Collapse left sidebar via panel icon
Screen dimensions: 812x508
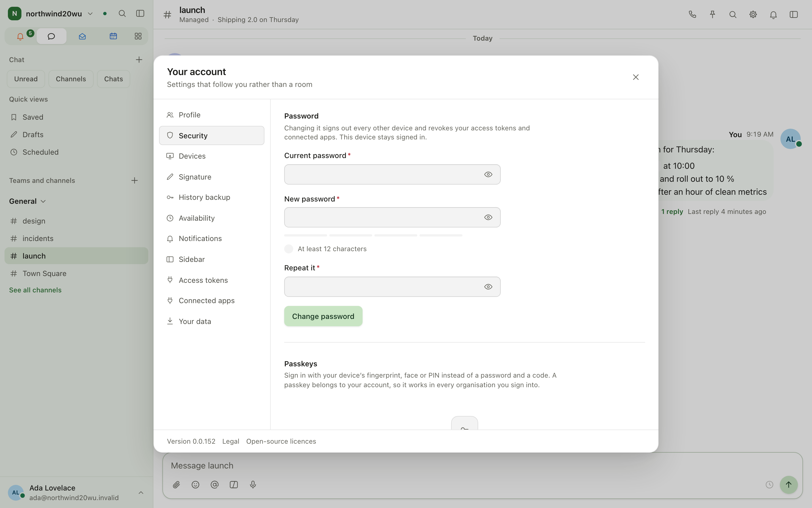(x=140, y=14)
